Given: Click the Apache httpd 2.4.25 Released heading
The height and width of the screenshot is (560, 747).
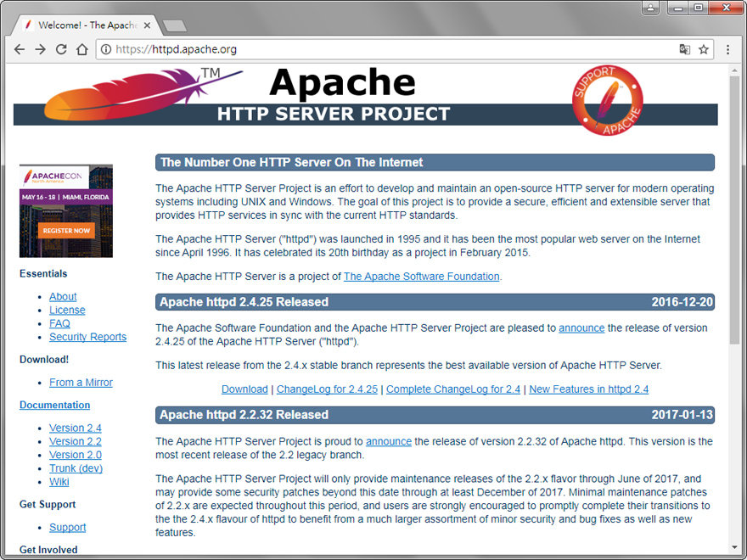Looking at the screenshot, I should point(244,302).
